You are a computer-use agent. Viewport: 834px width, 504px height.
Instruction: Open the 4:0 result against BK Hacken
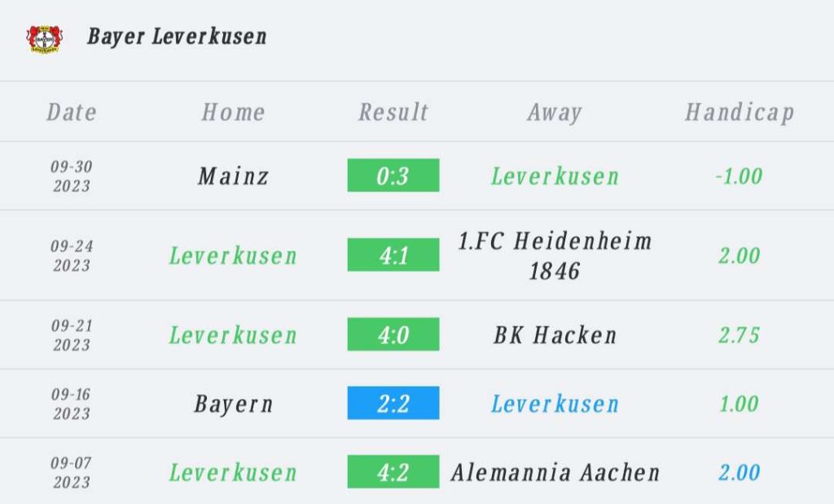(x=393, y=335)
